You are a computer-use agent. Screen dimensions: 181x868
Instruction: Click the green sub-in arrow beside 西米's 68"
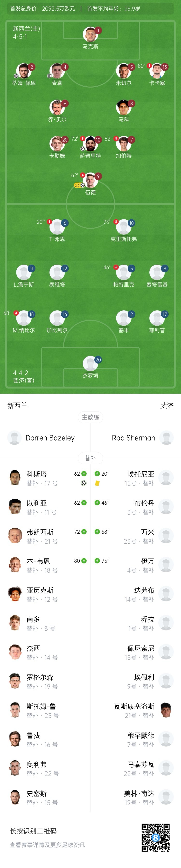[97, 532]
